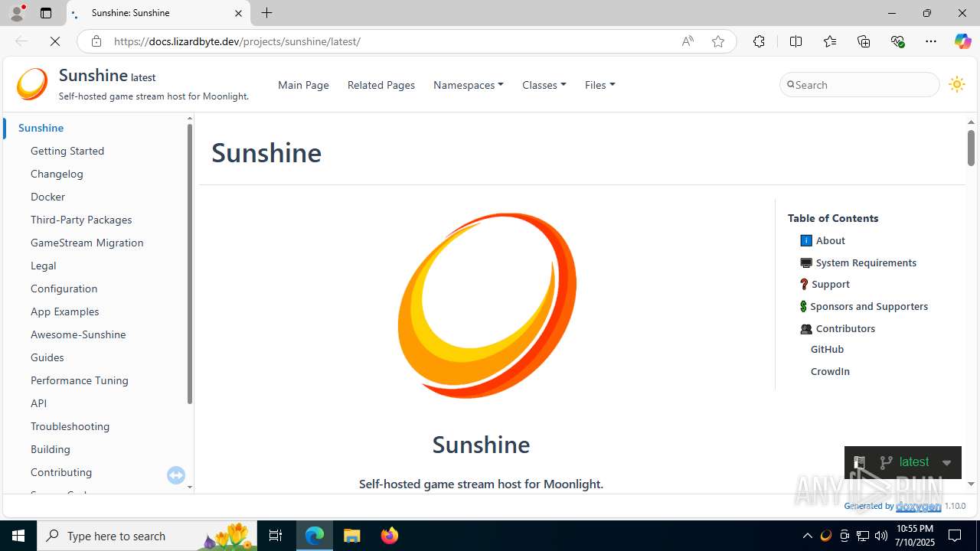Open API page in sidebar
Image resolution: width=980 pixels, height=551 pixels.
39,403
